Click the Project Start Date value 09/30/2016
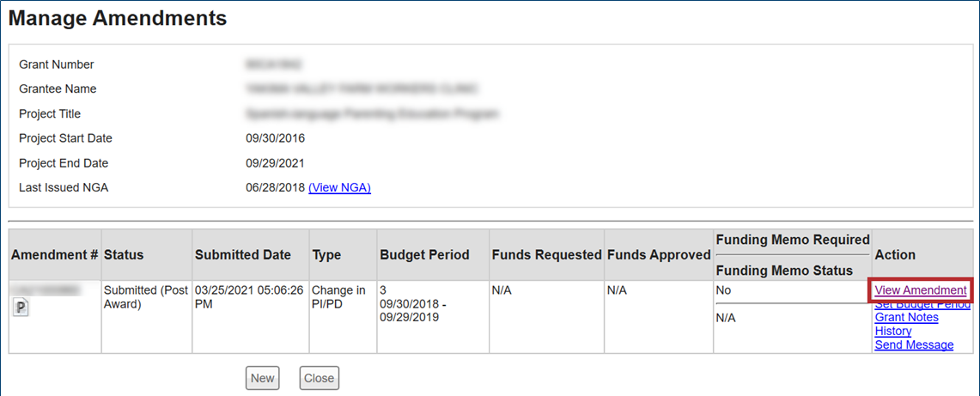Screen dimensions: 980x396 pos(275,138)
